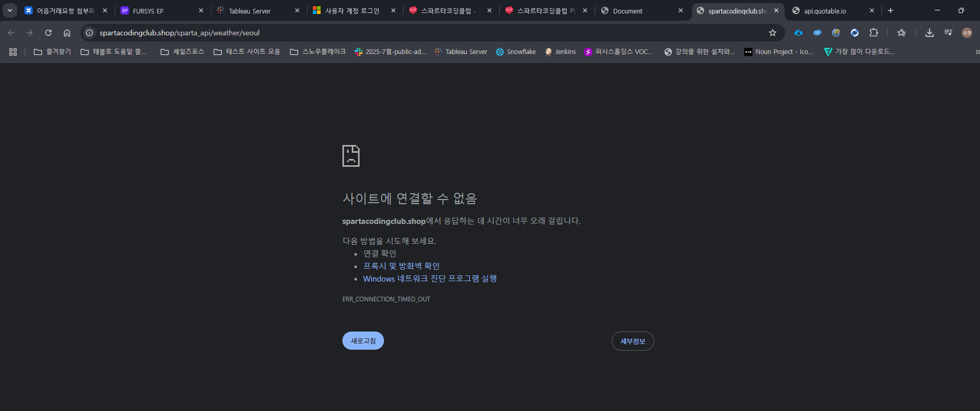
Task: Click the 사이트에 연결할 수 없음 heading
Action: (409, 198)
